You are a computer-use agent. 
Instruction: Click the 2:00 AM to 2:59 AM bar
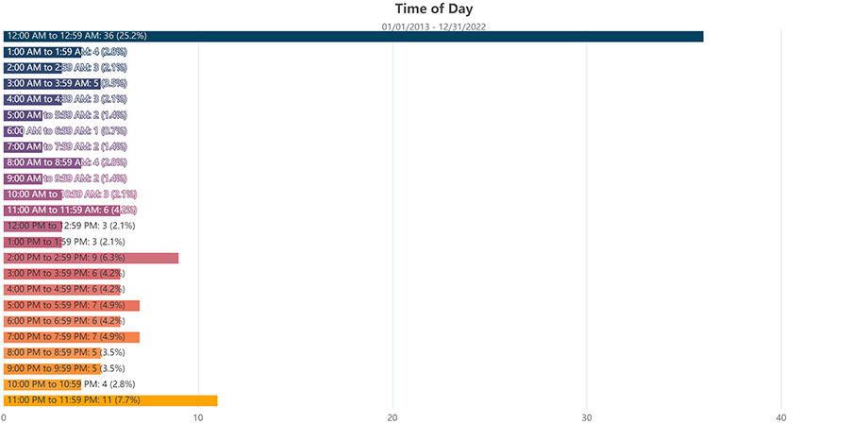tap(33, 68)
